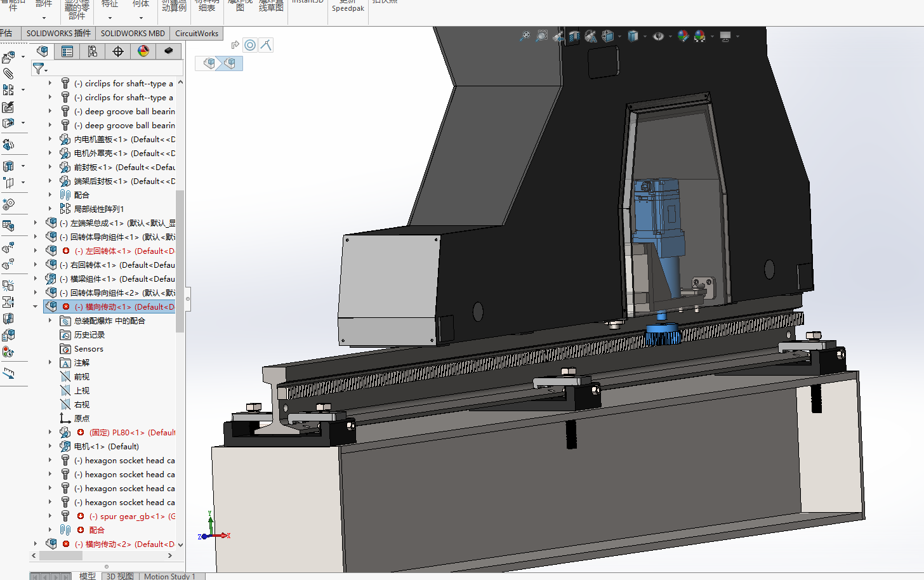Screen dimensions: 924x580
Task: Toggle the Hide/Show Items eye icon
Action: pos(658,36)
